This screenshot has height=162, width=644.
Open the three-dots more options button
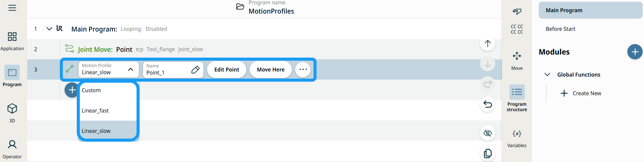[303, 69]
